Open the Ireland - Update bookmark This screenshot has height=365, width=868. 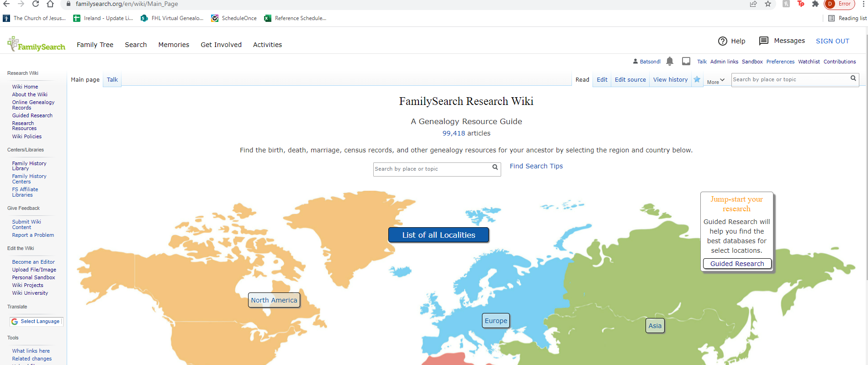click(x=103, y=18)
